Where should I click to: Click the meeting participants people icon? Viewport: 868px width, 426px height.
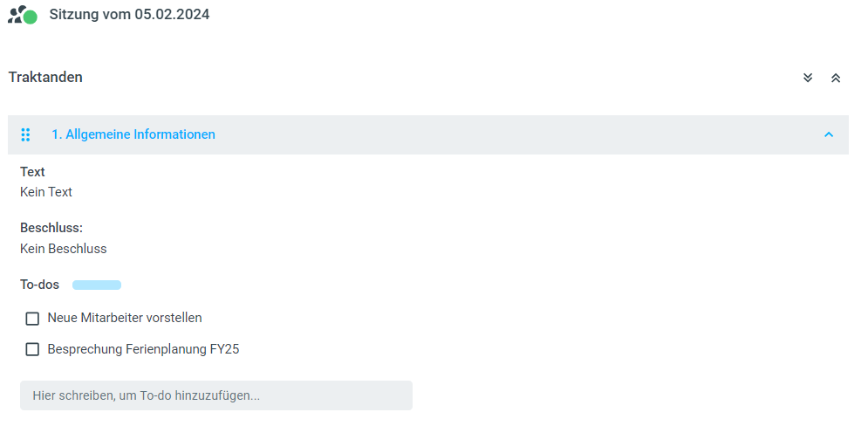(x=16, y=13)
